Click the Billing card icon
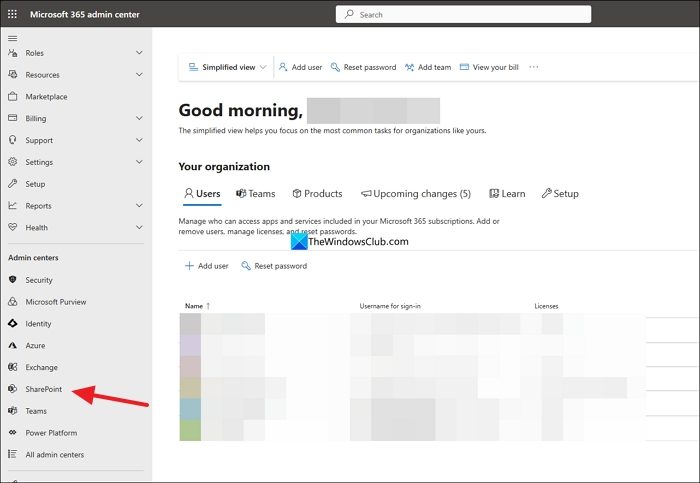700x483 pixels. click(x=12, y=118)
